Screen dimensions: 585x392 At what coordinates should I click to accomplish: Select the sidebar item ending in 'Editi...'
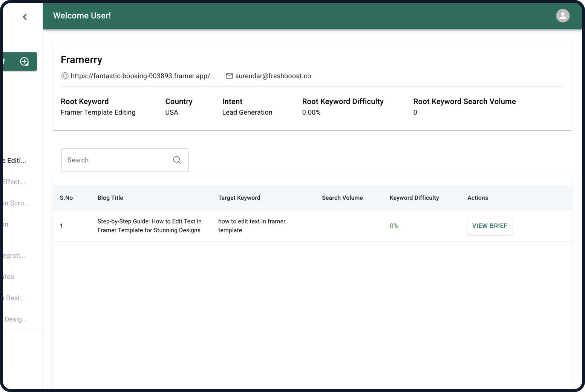coord(14,161)
